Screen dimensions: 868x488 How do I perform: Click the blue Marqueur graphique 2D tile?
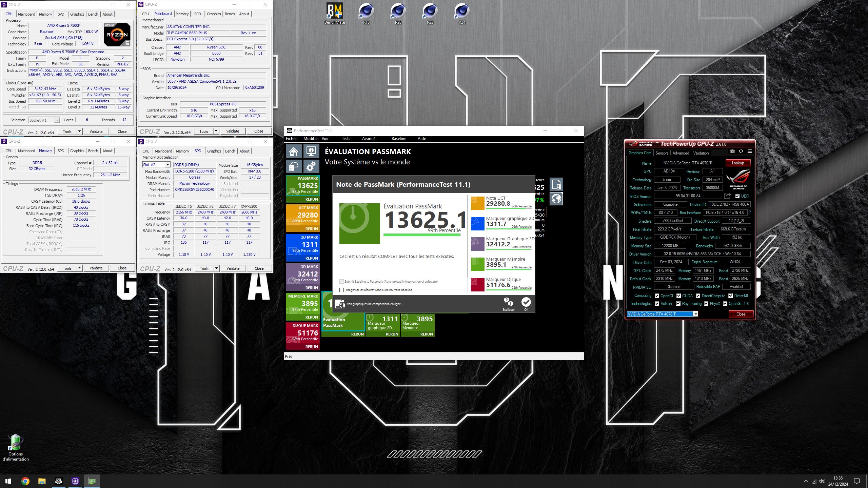[477, 224]
